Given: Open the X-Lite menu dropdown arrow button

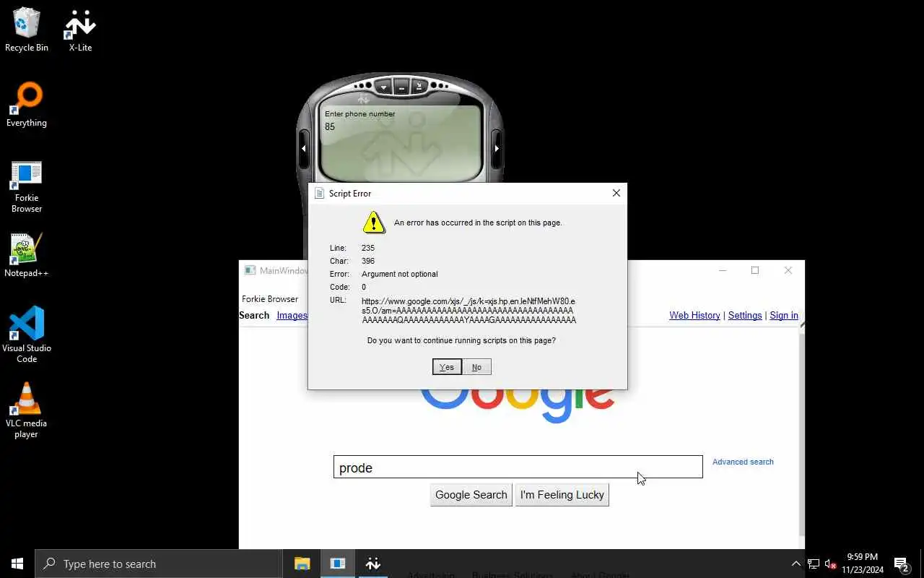Looking at the screenshot, I should click(x=384, y=87).
